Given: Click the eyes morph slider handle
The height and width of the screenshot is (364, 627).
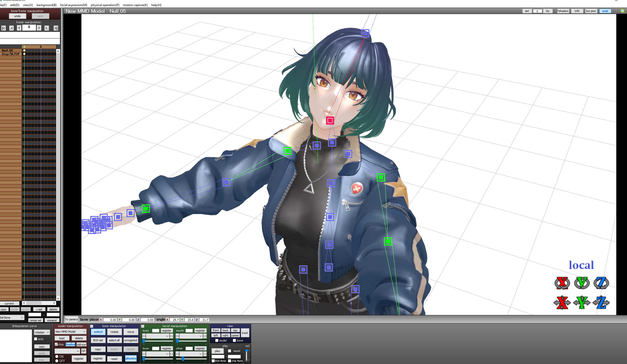Looking at the screenshot, I should pos(144,341).
